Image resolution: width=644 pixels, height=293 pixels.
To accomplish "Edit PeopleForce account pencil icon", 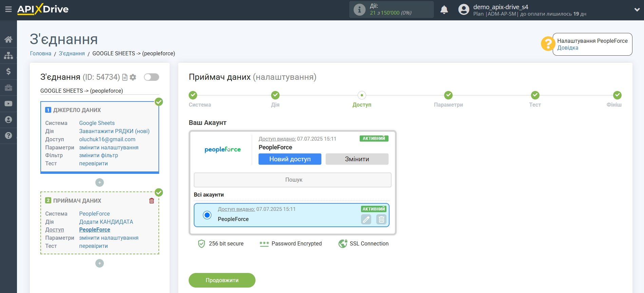I will coord(366,220).
